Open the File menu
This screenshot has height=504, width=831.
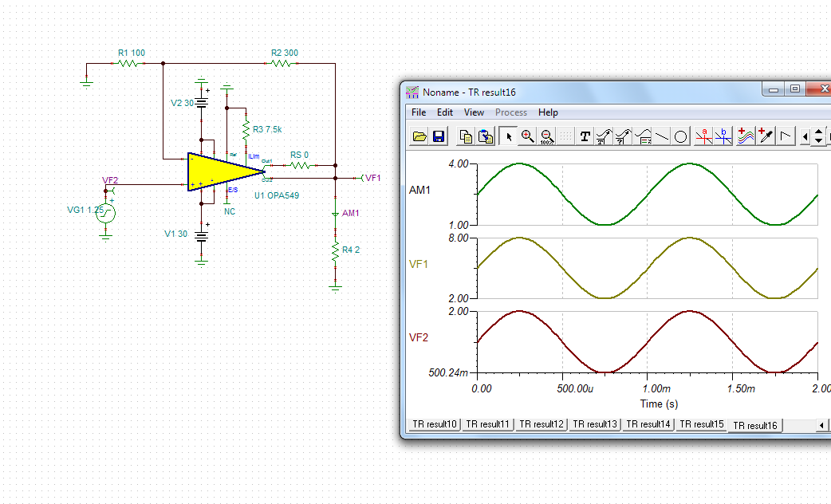click(419, 112)
